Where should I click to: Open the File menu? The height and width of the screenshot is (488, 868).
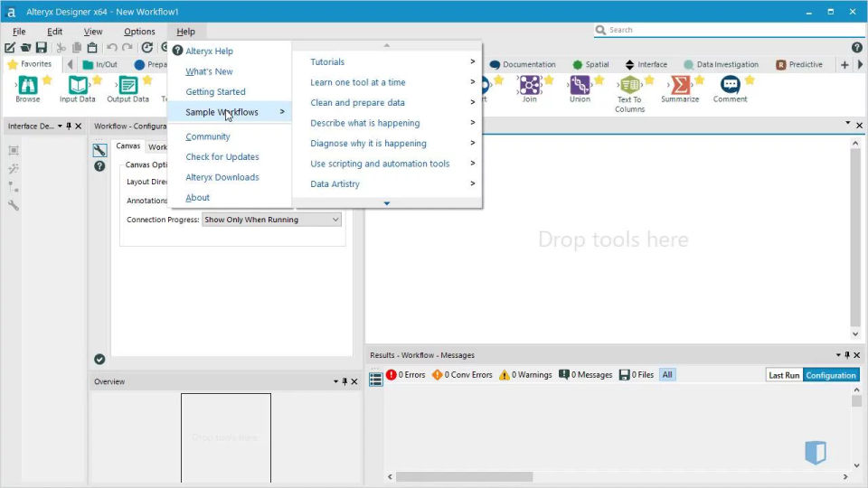click(x=19, y=32)
